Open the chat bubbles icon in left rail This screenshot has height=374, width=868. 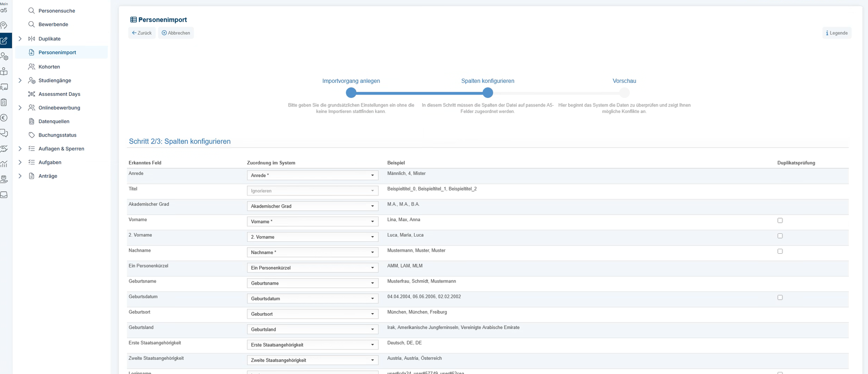[4, 133]
